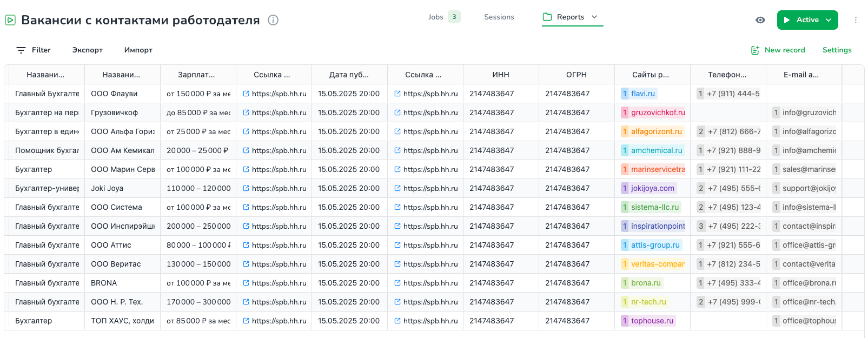Screen dimensions: 868x338
Task: Click the ИНН column header
Action: [501, 75]
